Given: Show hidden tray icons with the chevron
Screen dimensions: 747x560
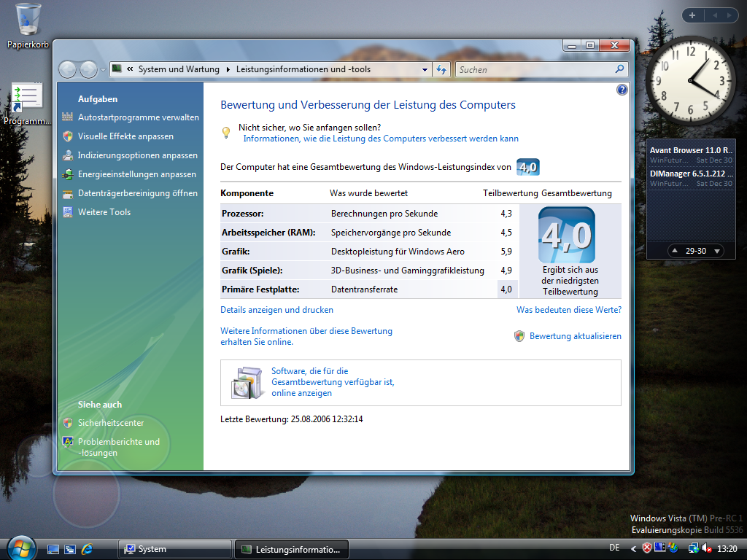Looking at the screenshot, I should [633, 549].
